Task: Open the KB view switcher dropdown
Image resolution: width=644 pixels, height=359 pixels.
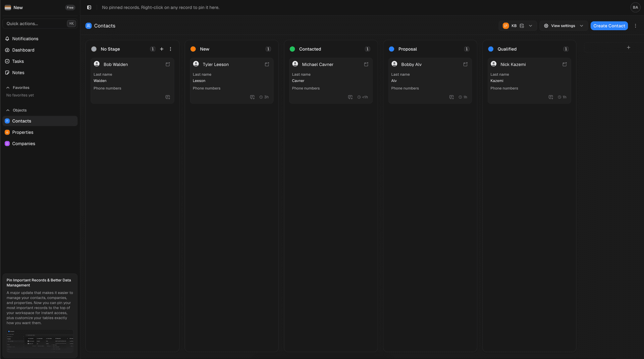Action: (530, 25)
